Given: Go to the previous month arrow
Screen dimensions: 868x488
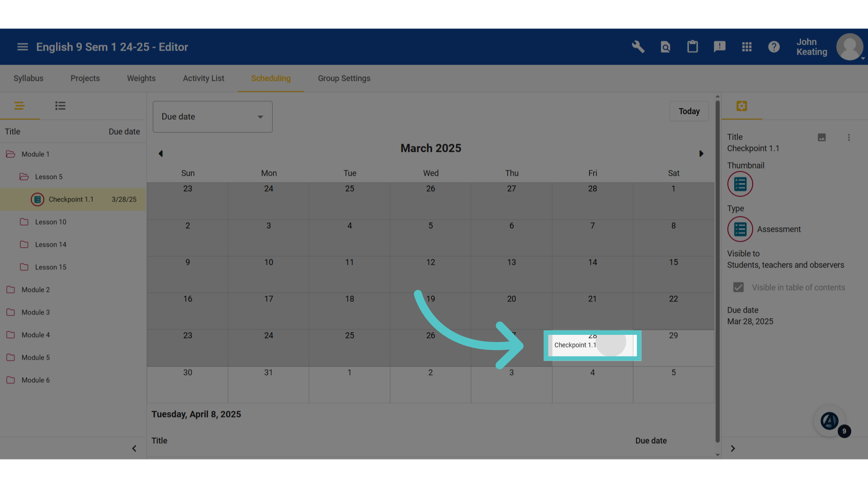Looking at the screenshot, I should click(160, 154).
